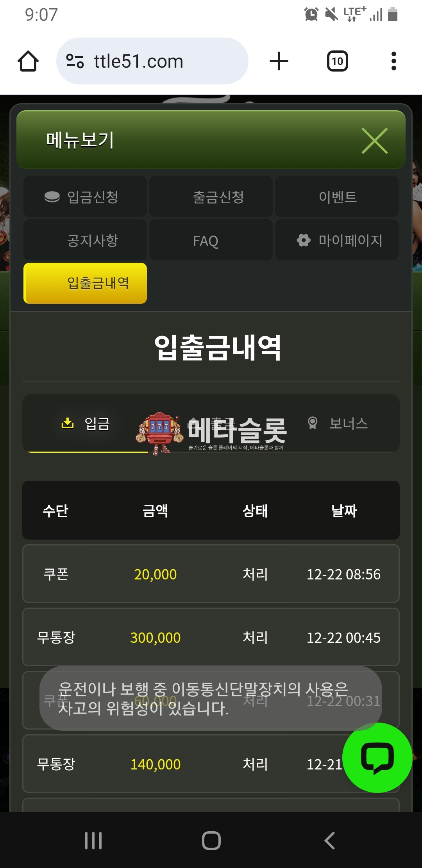Tap the browser home icon
This screenshot has width=422, height=868.
pos(28,61)
